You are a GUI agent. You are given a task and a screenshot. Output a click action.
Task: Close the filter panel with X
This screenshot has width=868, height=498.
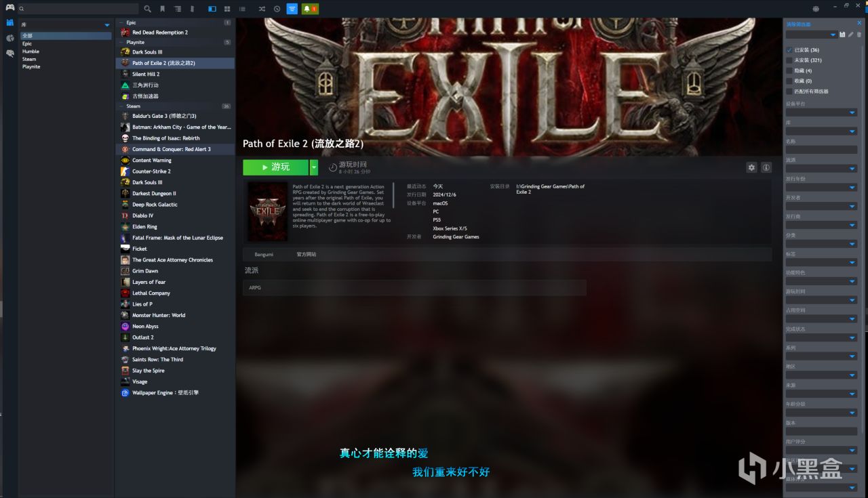(860, 23)
